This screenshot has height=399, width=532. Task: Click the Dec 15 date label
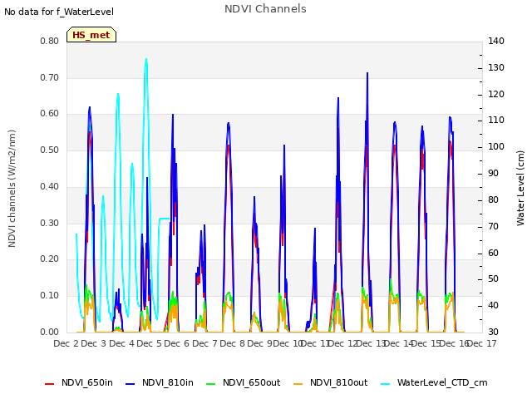click(426, 343)
